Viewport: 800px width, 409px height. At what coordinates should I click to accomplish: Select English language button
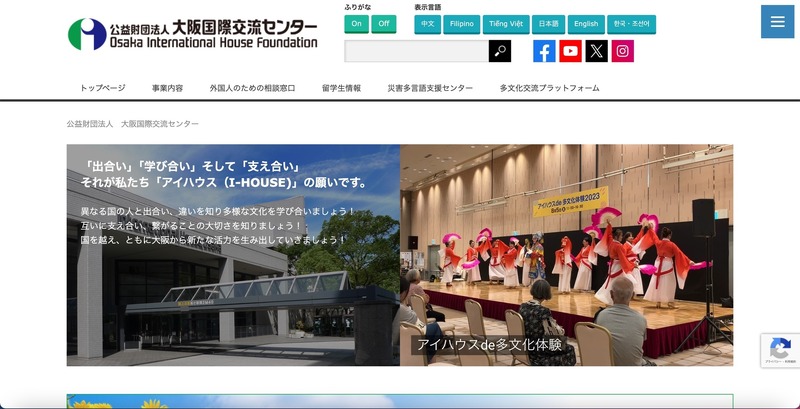click(586, 24)
